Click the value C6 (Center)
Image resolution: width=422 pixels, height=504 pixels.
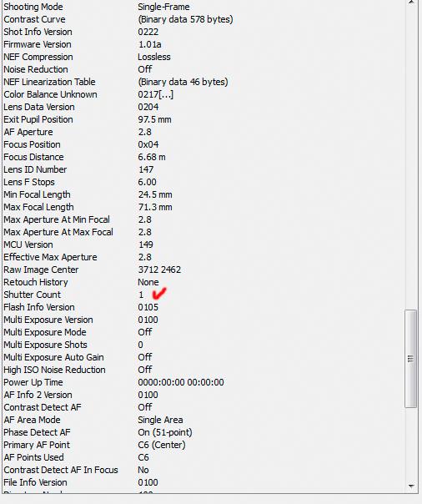tap(162, 446)
